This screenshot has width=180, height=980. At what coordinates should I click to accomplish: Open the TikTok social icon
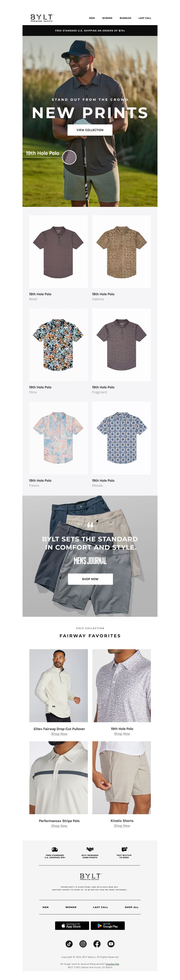(69, 944)
